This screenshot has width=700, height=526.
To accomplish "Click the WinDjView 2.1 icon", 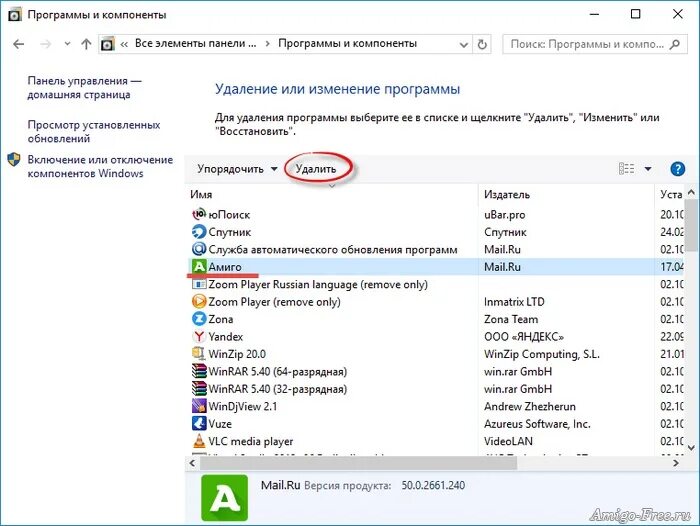I will [x=199, y=406].
